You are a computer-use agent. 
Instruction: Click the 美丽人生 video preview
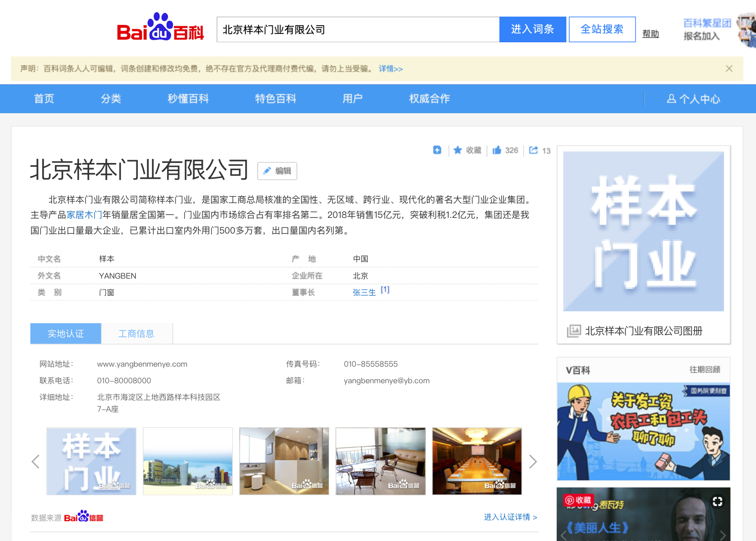point(643,514)
